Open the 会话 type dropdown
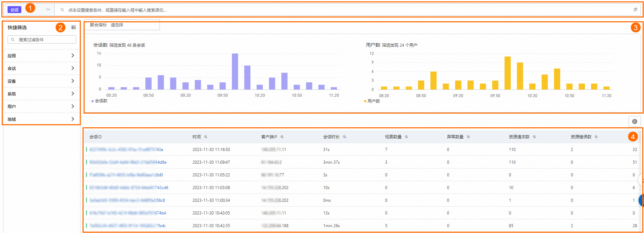The image size is (644, 233). pos(29,10)
